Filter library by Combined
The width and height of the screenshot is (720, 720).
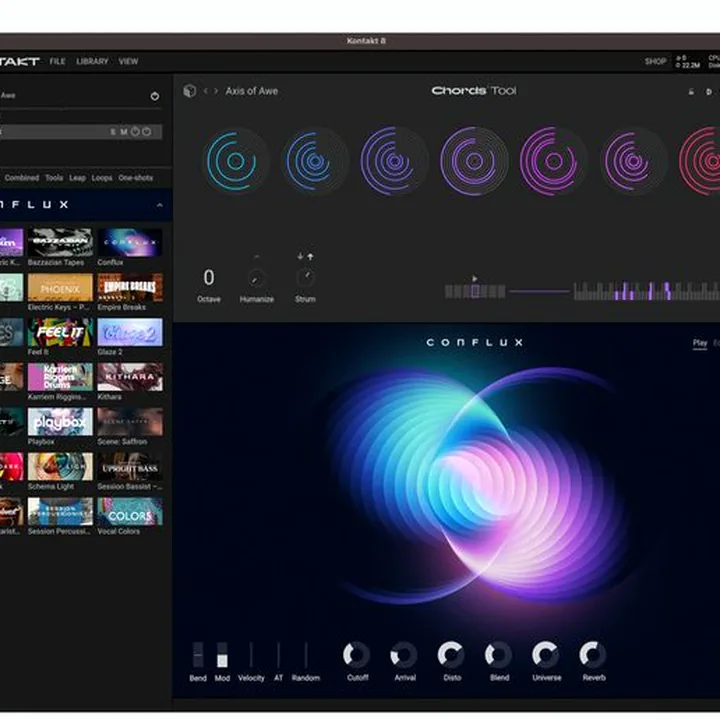(22, 178)
